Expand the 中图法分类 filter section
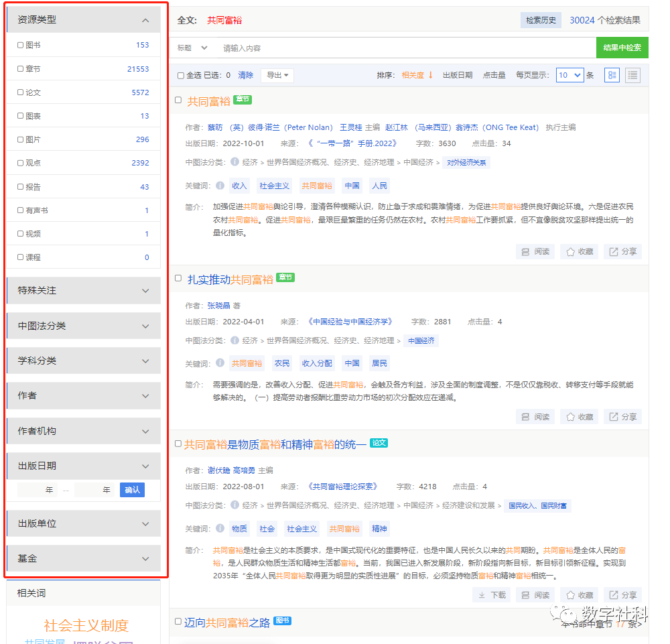This screenshot has width=670, height=644. (83, 326)
